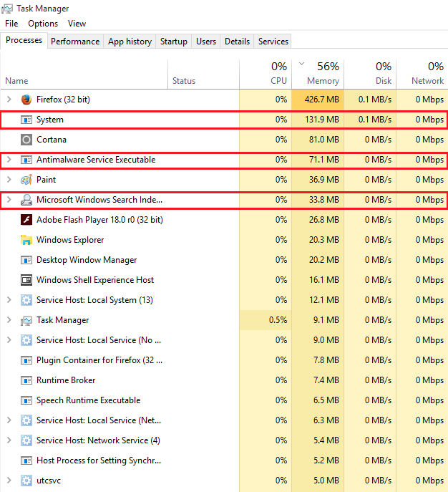Sort processes by Name column header
This screenshot has height=492, width=448.
point(84,74)
